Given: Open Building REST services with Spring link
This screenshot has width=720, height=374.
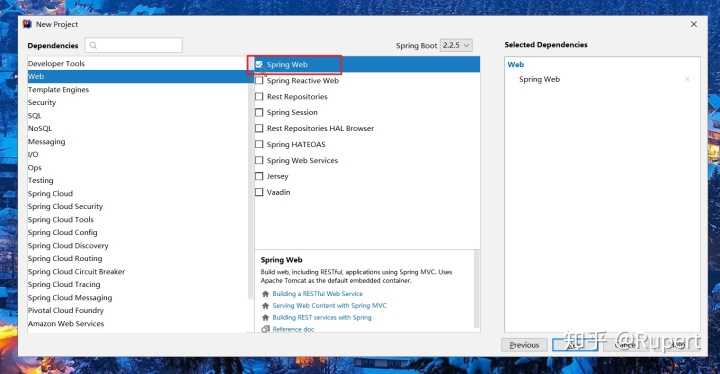Looking at the screenshot, I should (x=322, y=317).
